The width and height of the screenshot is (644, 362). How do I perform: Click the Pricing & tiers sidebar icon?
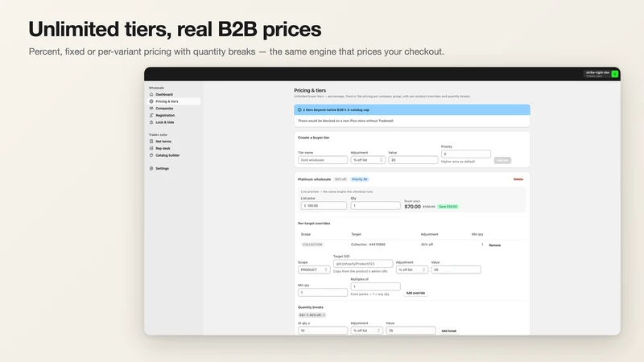pos(151,101)
